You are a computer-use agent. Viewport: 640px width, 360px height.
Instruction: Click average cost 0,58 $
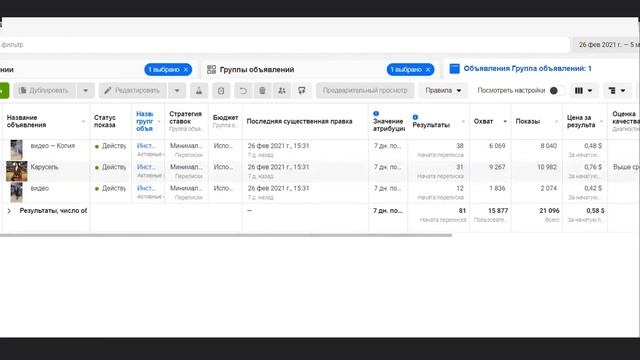coord(595,211)
